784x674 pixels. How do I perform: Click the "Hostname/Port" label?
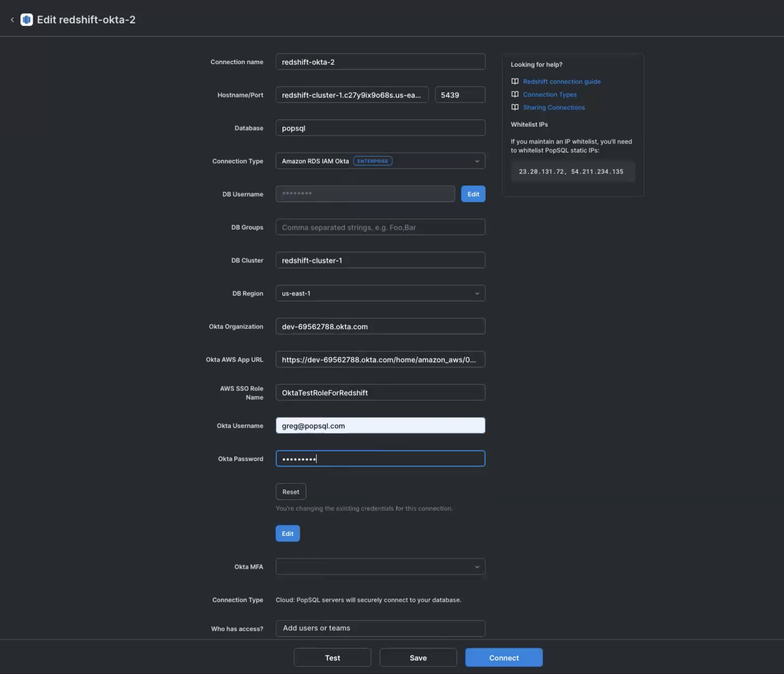[241, 95]
